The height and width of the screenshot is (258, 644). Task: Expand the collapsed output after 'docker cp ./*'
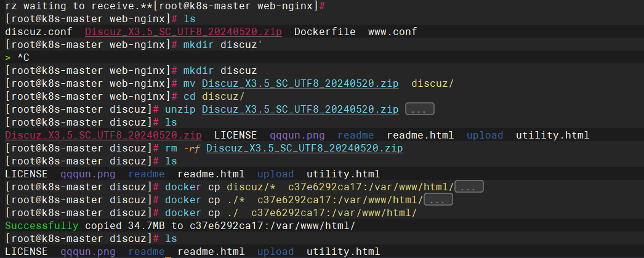point(438,200)
